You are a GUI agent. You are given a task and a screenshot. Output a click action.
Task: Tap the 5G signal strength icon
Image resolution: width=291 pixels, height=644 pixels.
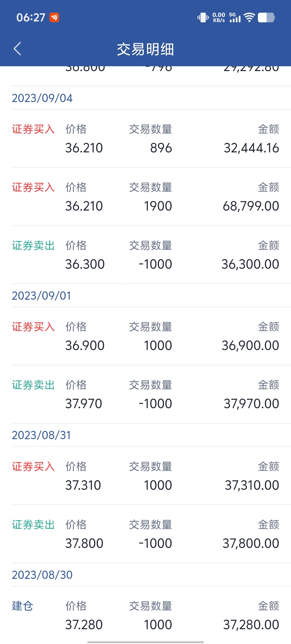pyautogui.click(x=235, y=18)
